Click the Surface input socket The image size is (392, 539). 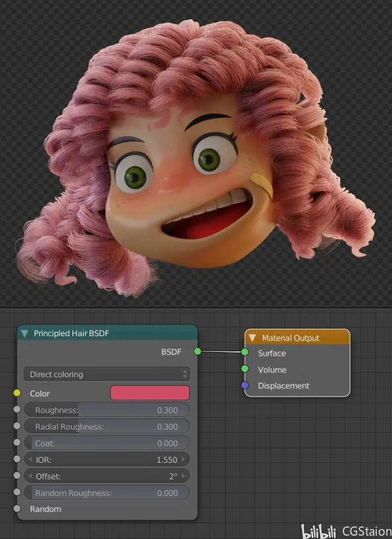[245, 352]
